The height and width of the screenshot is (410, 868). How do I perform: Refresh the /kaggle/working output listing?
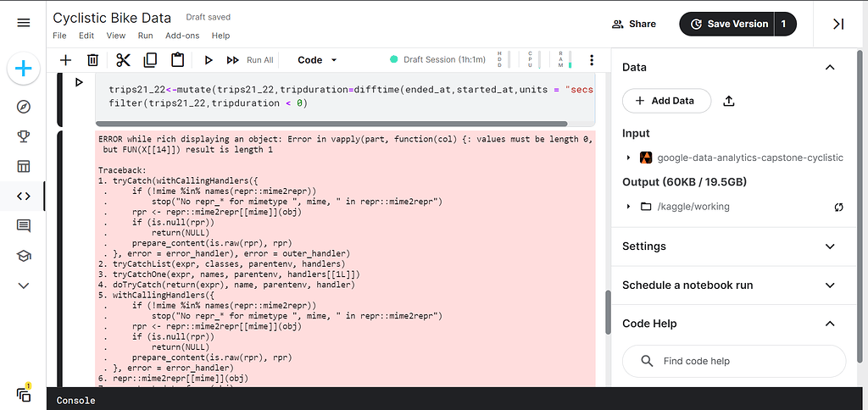coord(838,207)
